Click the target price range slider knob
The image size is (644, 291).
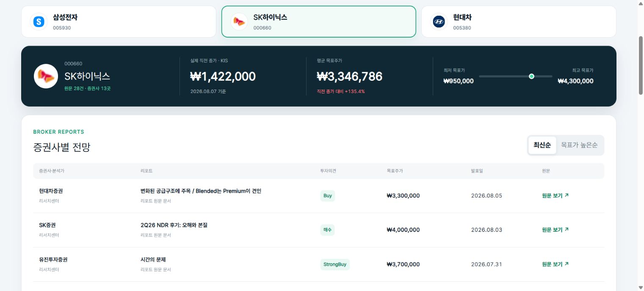pos(531,76)
